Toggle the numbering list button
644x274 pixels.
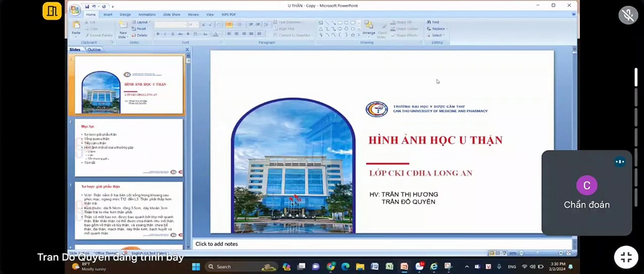[x=240, y=25]
